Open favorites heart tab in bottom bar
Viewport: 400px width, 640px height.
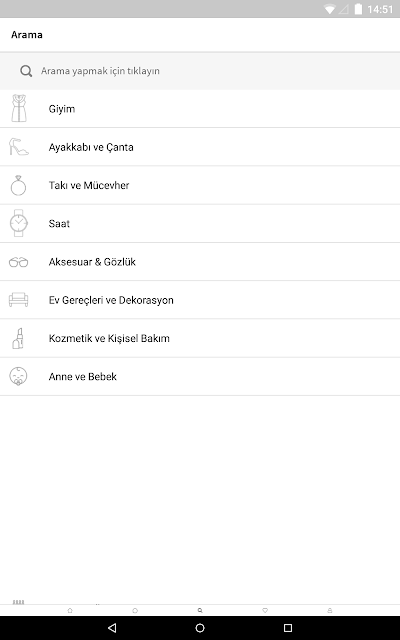click(x=265, y=611)
